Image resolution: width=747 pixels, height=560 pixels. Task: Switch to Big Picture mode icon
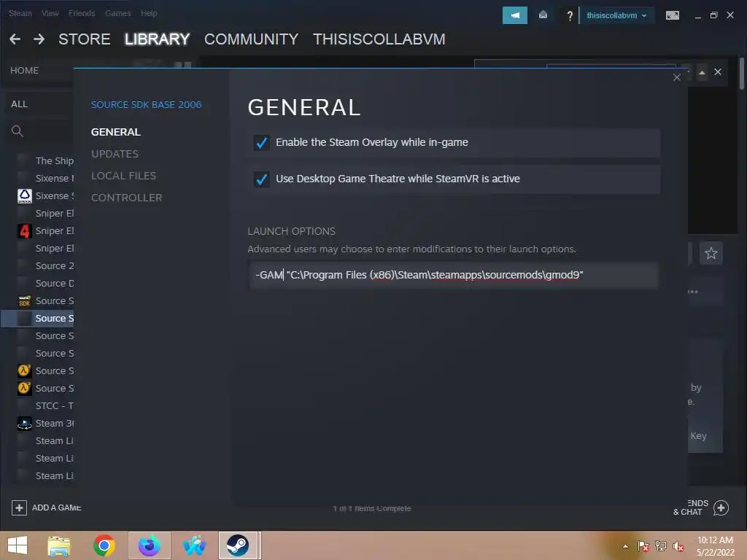pyautogui.click(x=672, y=15)
